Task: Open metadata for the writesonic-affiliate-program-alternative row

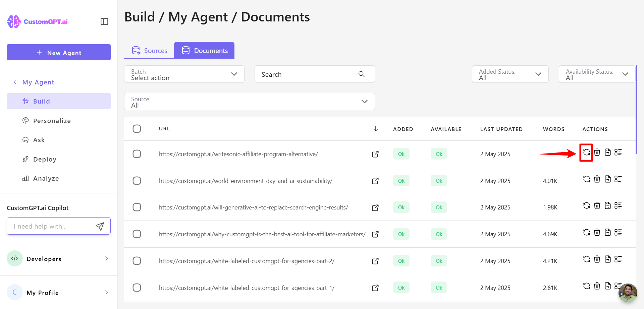Action: (618, 152)
